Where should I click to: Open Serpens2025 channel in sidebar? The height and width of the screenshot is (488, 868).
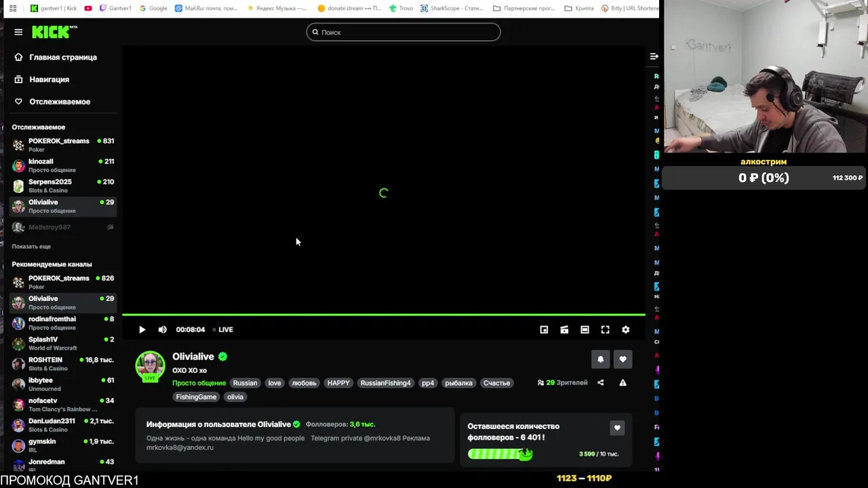pos(63,186)
